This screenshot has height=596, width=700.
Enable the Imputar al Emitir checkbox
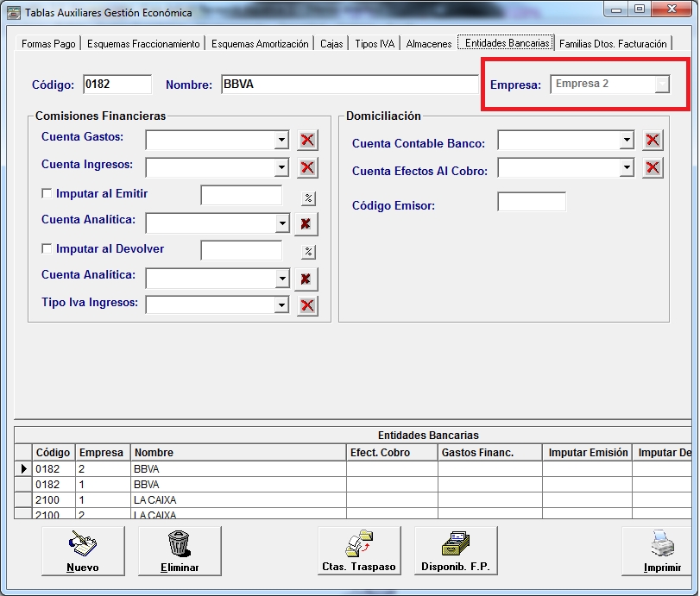click(x=47, y=193)
